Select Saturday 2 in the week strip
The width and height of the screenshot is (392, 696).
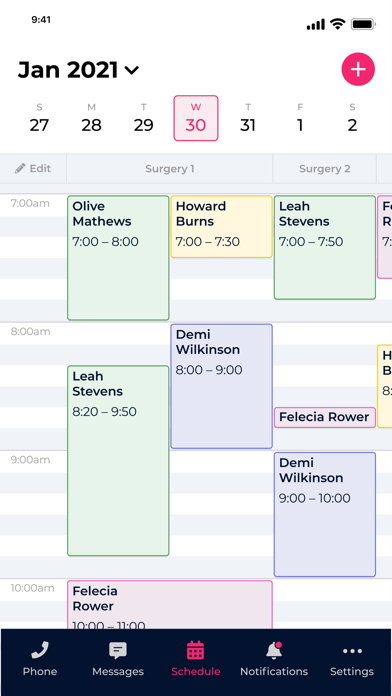[352, 118]
